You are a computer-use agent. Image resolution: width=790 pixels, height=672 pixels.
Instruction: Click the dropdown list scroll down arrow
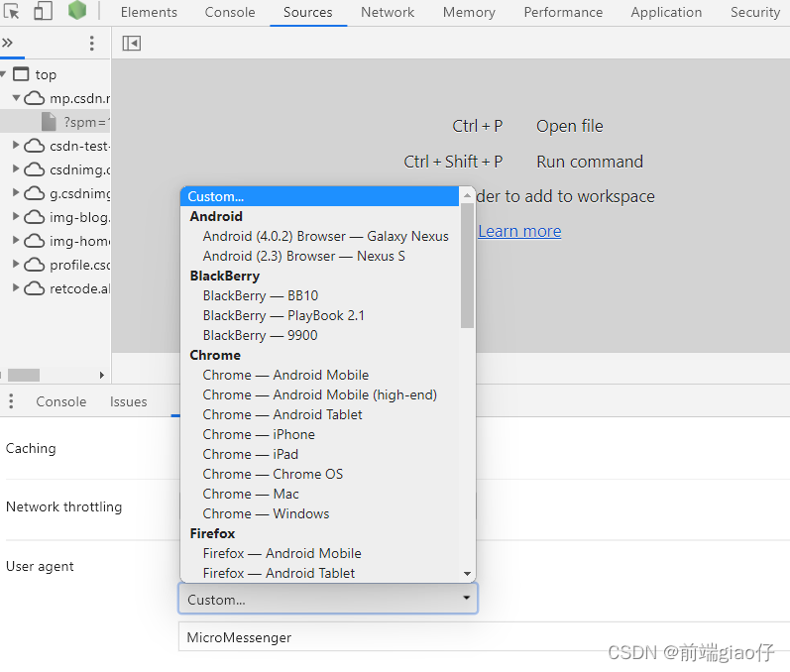pos(468,574)
